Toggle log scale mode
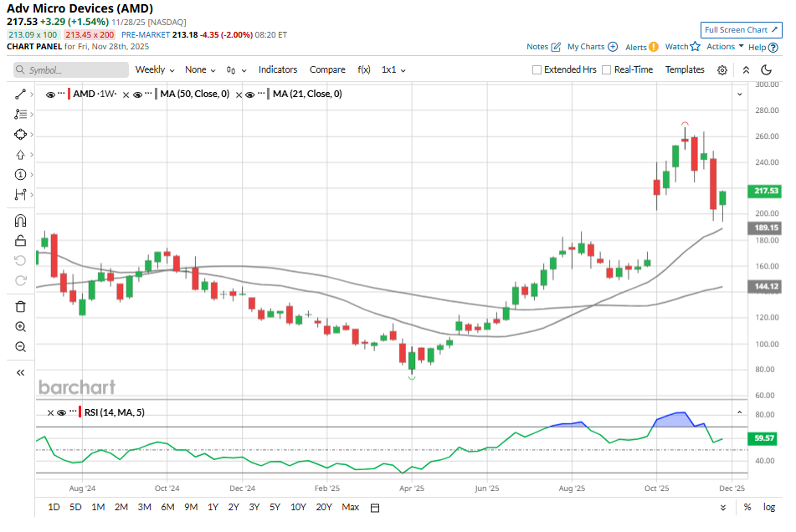Viewport: 796px width, 532px height. tap(769, 507)
